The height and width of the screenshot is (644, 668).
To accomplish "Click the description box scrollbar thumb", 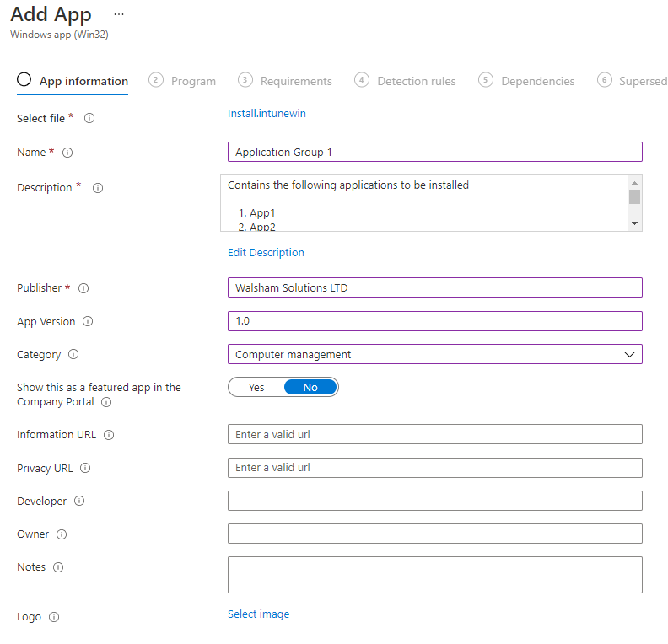I will tap(634, 196).
